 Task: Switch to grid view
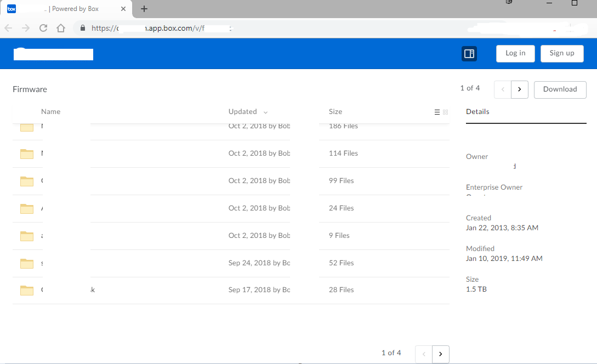(445, 112)
